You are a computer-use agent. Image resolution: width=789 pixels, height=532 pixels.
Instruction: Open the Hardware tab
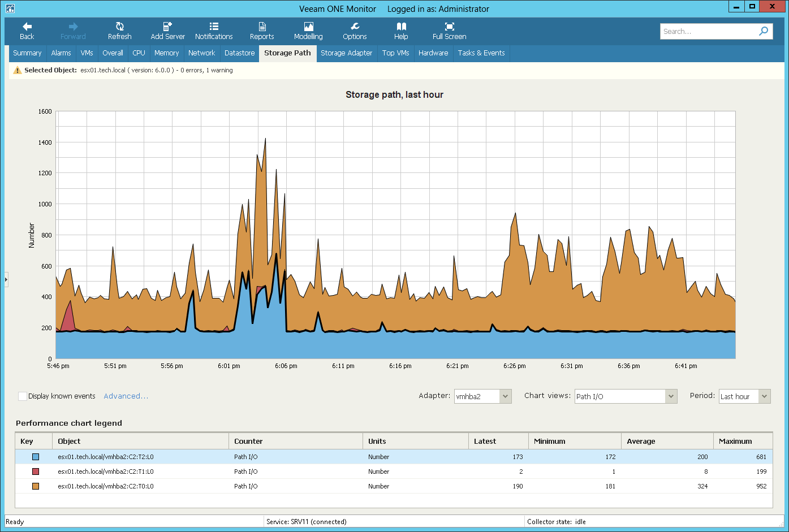[433, 53]
